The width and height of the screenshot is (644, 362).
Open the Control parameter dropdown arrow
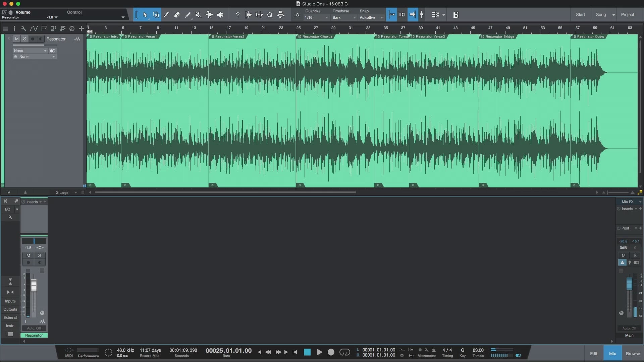123,17
